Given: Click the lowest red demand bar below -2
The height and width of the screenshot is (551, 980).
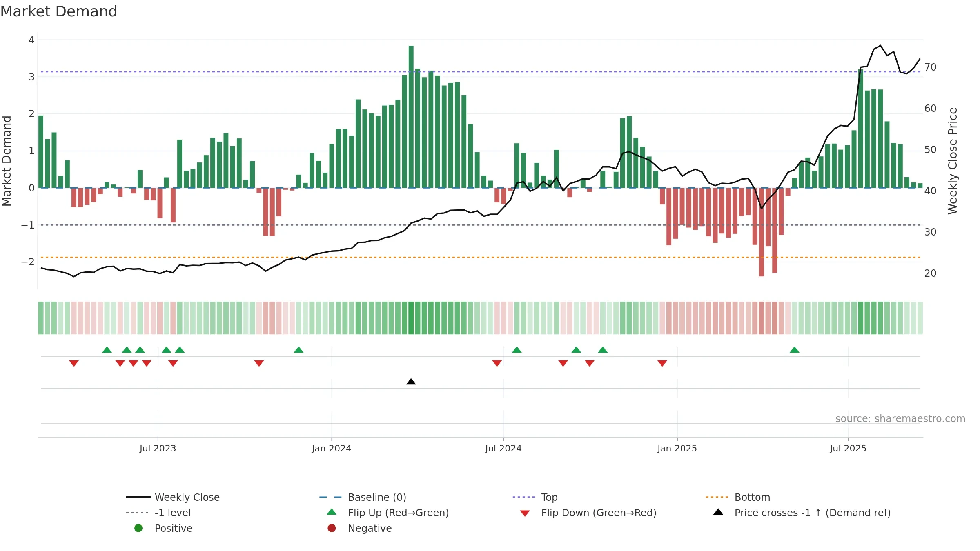Looking at the screenshot, I should click(762, 232).
